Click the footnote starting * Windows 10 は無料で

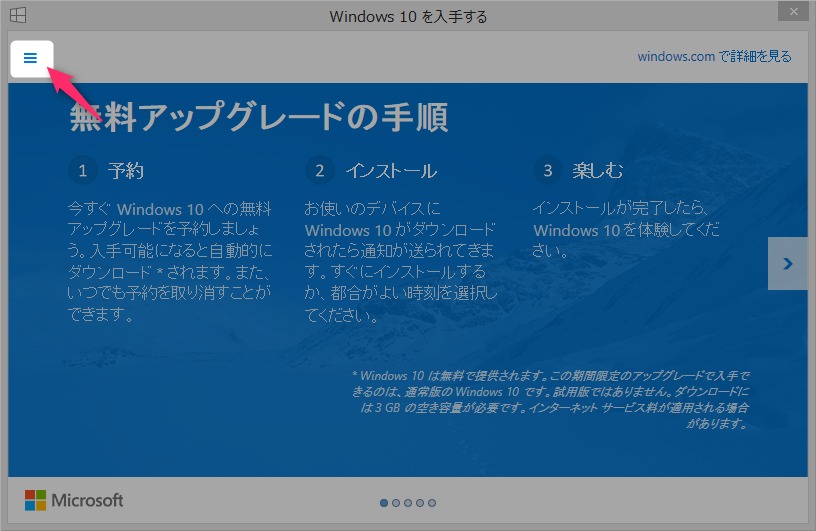point(551,399)
